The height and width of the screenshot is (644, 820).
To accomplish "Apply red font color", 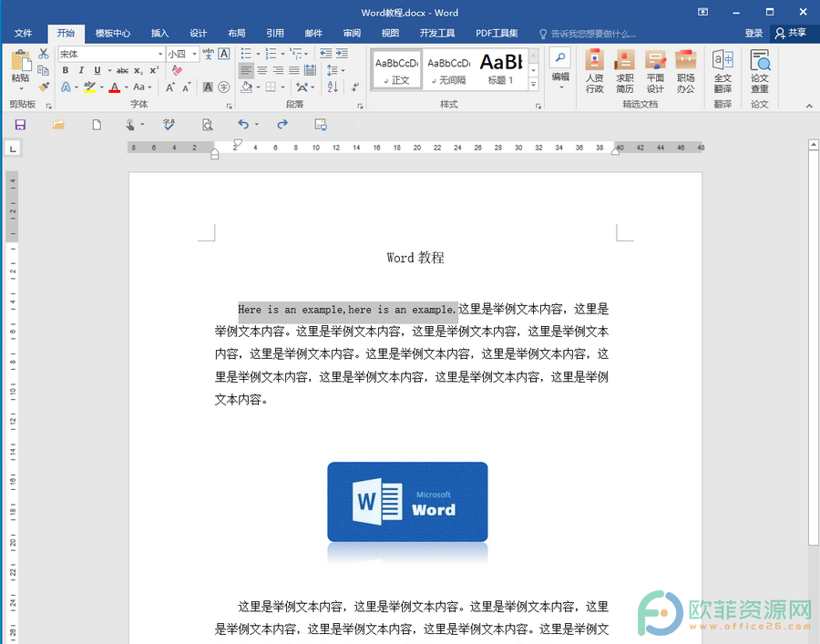I will pyautogui.click(x=115, y=87).
